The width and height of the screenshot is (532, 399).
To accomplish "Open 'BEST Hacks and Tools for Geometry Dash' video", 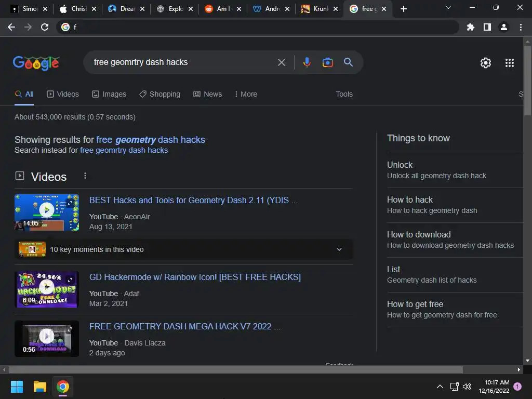I will (193, 200).
